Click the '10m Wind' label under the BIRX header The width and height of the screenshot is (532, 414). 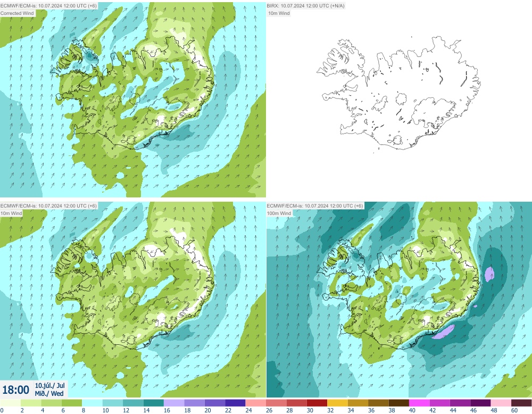[x=279, y=13]
